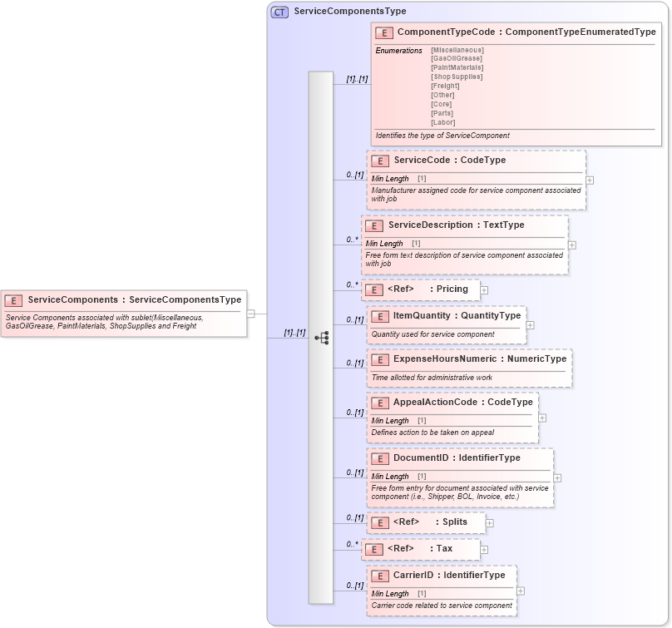The height and width of the screenshot is (628, 672).
Task: Click the ItemQuantity element icon
Action: click(x=379, y=315)
